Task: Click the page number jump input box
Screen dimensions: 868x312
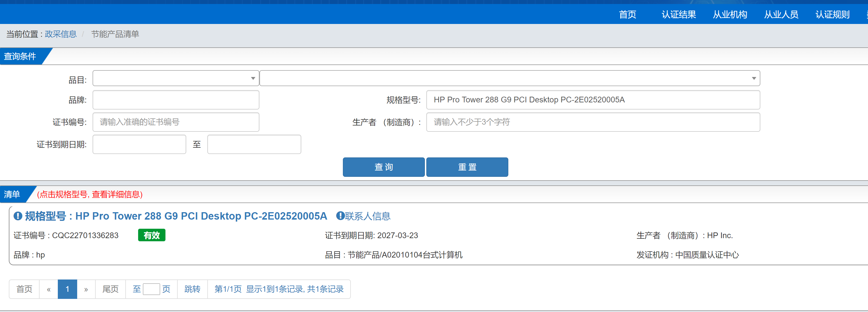Action: pyautogui.click(x=151, y=289)
